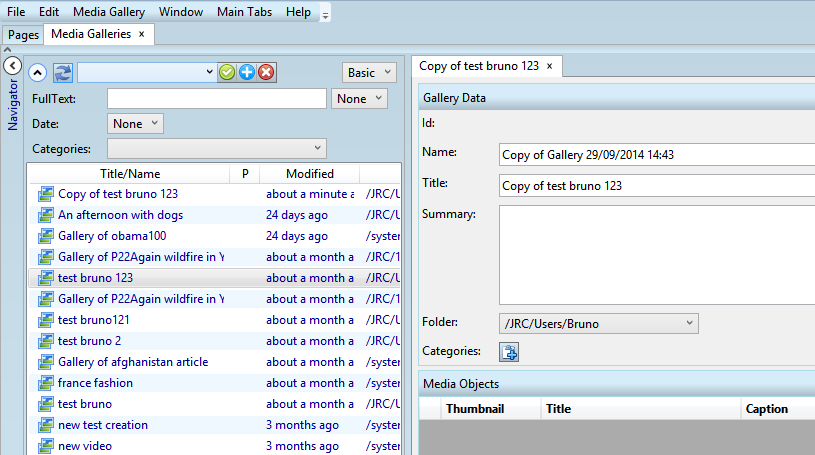Click the vertical Navigator label

tap(12, 105)
